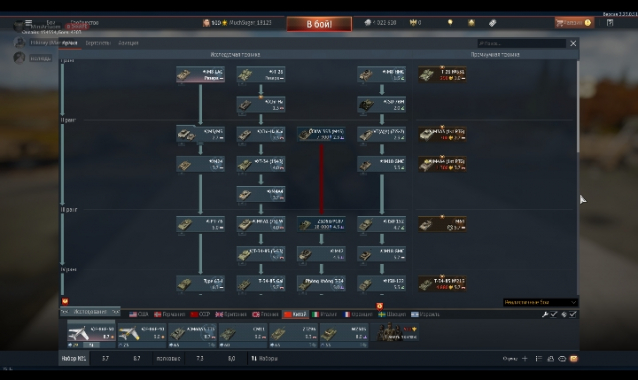Select the China nation flag tab
The image size is (638, 380).
tap(295, 314)
